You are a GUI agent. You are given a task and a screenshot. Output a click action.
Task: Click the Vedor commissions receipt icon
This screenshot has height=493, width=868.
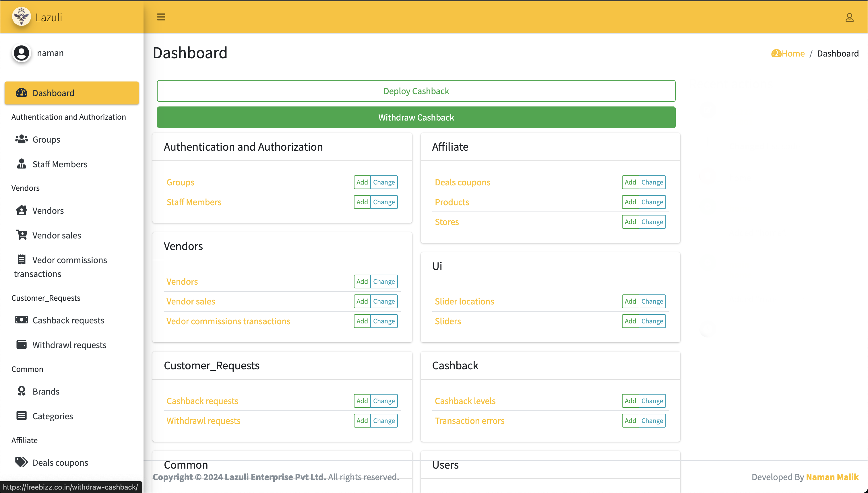22,259
